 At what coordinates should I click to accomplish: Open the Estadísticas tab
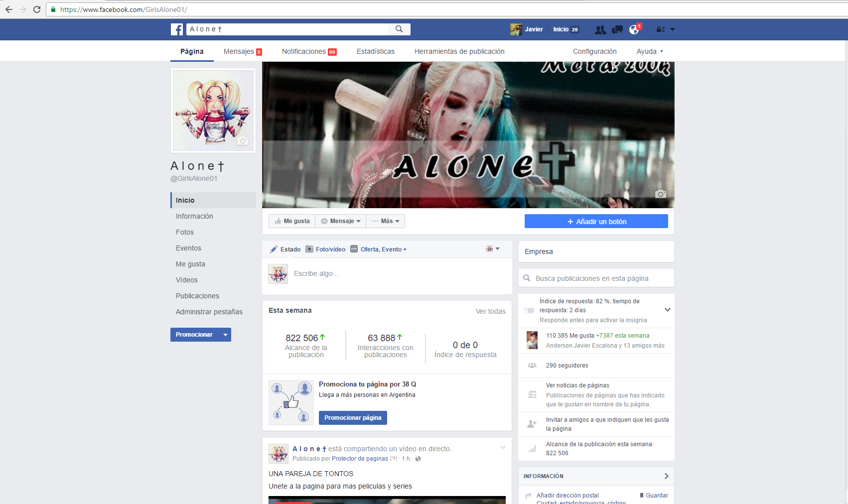(x=376, y=51)
